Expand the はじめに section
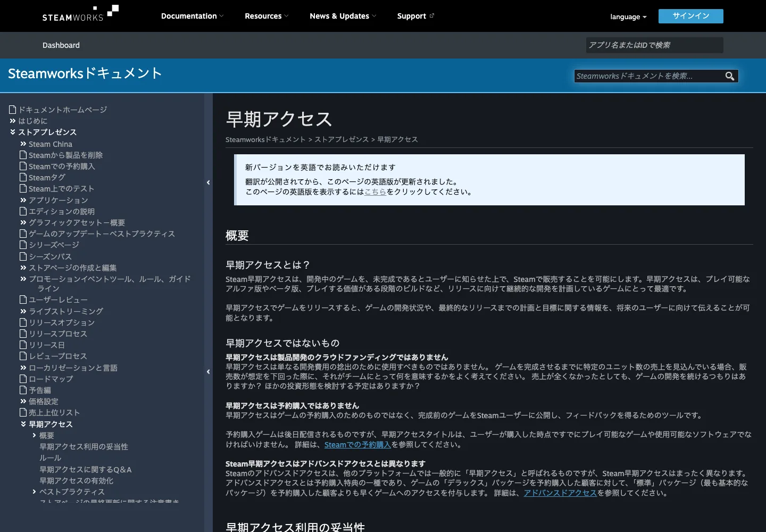Image resolution: width=766 pixels, height=532 pixels. [13, 121]
